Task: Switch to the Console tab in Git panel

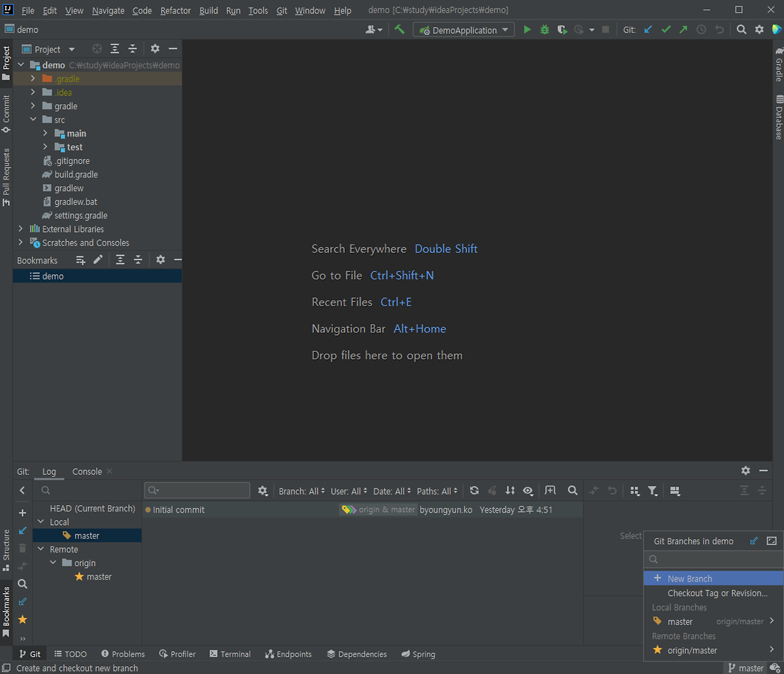Action: click(87, 472)
